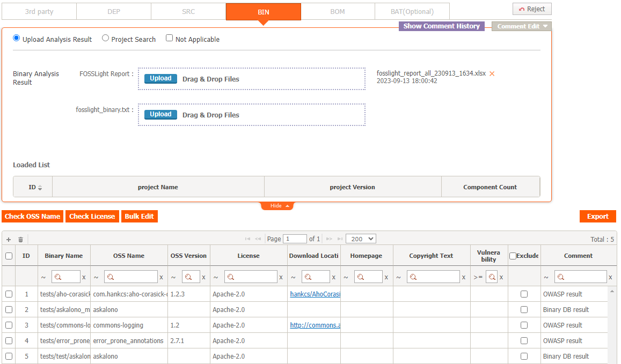Screen dimensions: 621x364
Task: Collapse the panel using Hide toggle
Action: 277,206
